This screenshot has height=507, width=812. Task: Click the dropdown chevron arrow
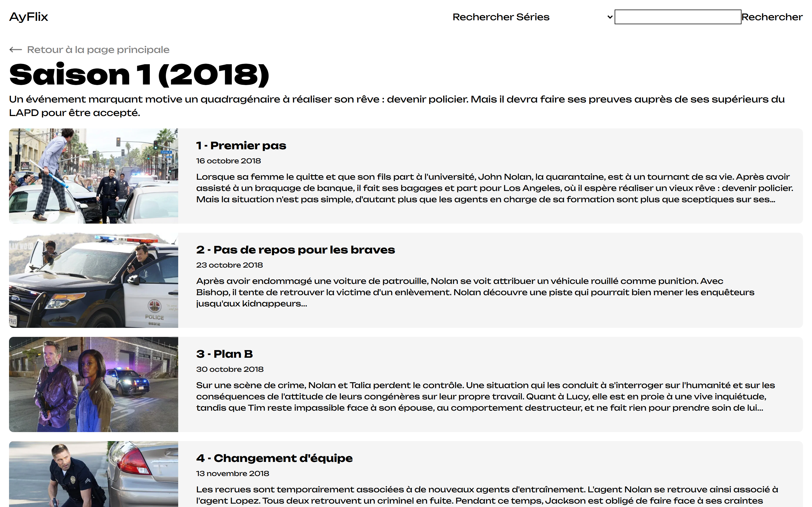[x=610, y=17]
